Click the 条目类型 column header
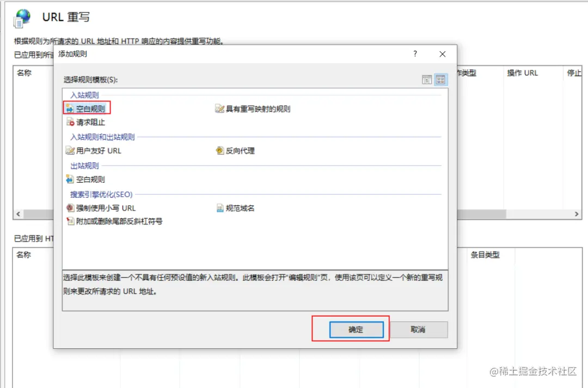Image resolution: width=588 pixels, height=388 pixels. coord(485,255)
